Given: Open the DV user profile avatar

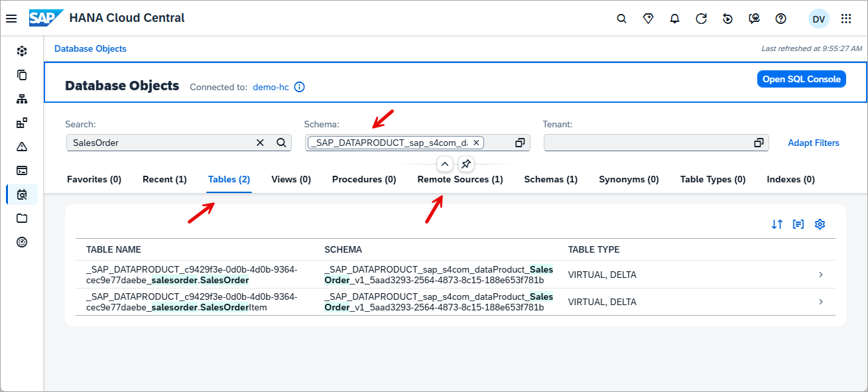Looking at the screenshot, I should tap(818, 19).
